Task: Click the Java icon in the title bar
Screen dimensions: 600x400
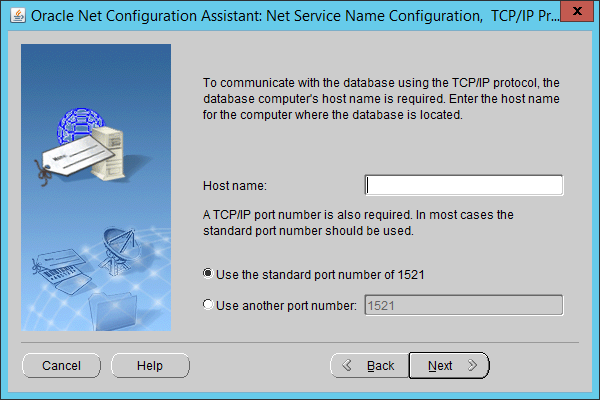Action: click(18, 16)
